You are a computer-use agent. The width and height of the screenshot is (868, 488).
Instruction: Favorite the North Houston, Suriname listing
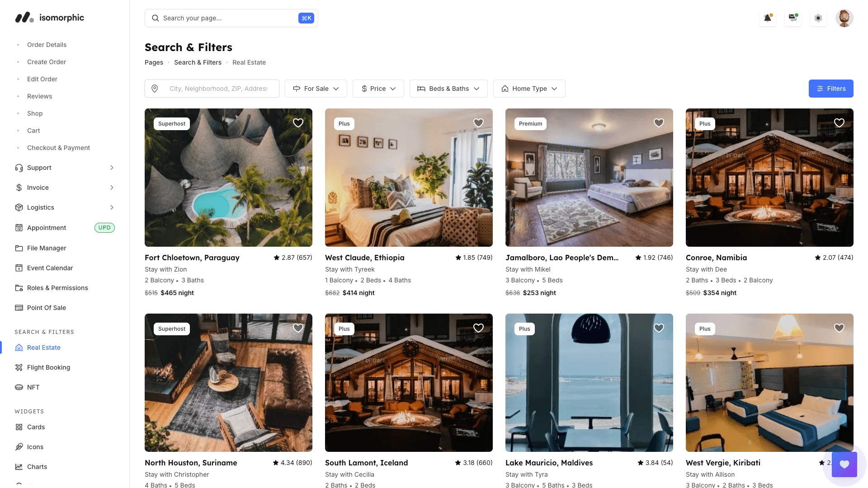[298, 328]
